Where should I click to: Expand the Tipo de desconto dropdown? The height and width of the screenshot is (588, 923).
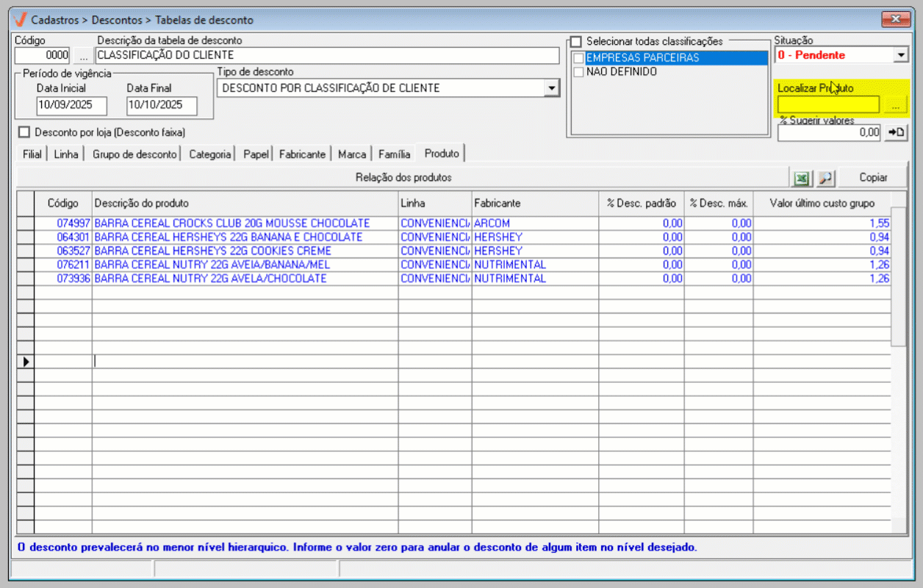551,88
